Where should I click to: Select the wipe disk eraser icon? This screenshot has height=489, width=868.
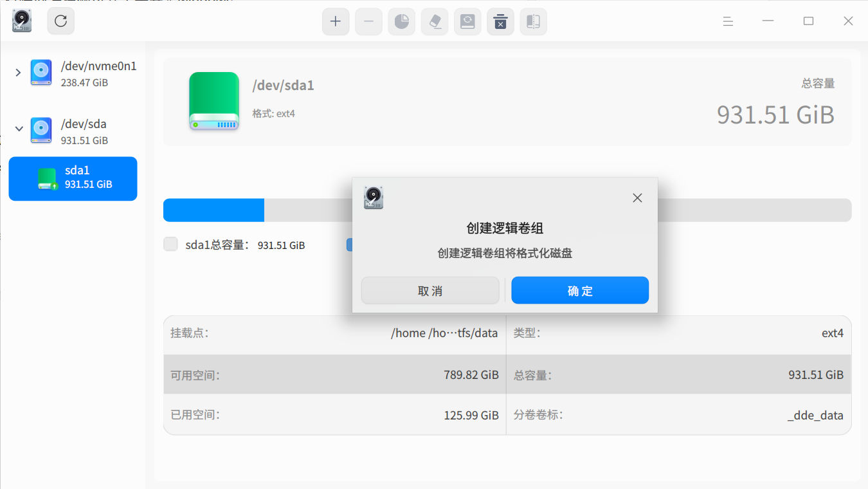(x=435, y=21)
